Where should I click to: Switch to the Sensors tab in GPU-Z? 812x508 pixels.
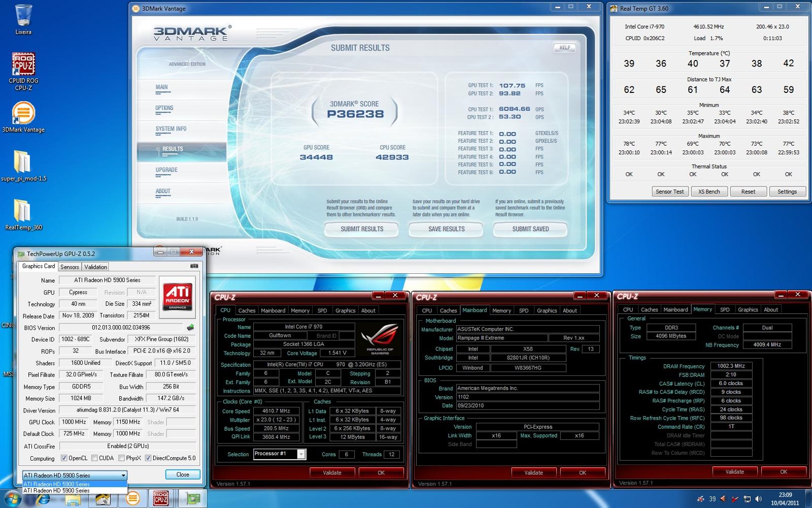tap(70, 267)
